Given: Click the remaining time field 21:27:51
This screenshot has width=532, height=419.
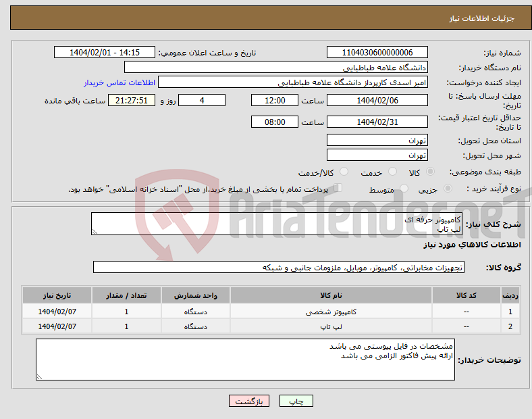Looking at the screenshot, I should (x=132, y=100).
